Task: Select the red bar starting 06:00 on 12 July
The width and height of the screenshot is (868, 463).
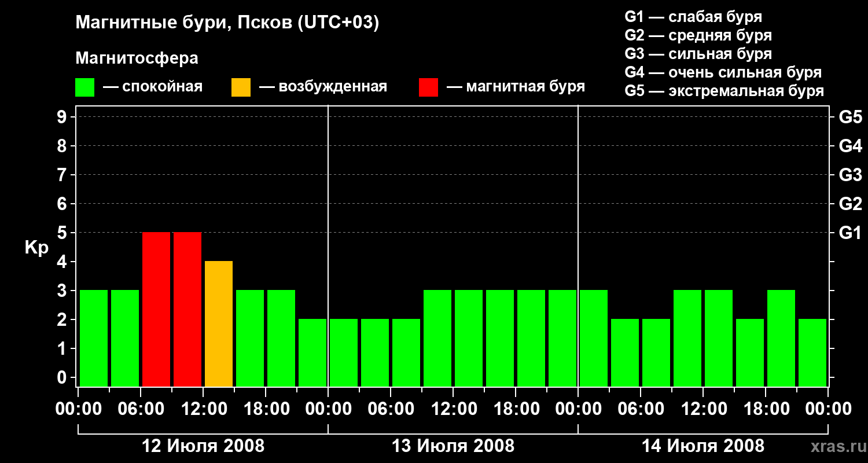Action: (156, 309)
